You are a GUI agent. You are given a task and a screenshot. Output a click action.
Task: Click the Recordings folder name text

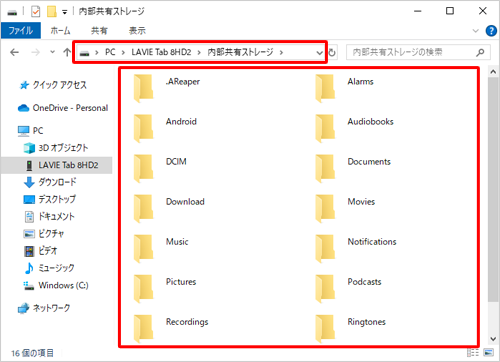click(x=187, y=322)
